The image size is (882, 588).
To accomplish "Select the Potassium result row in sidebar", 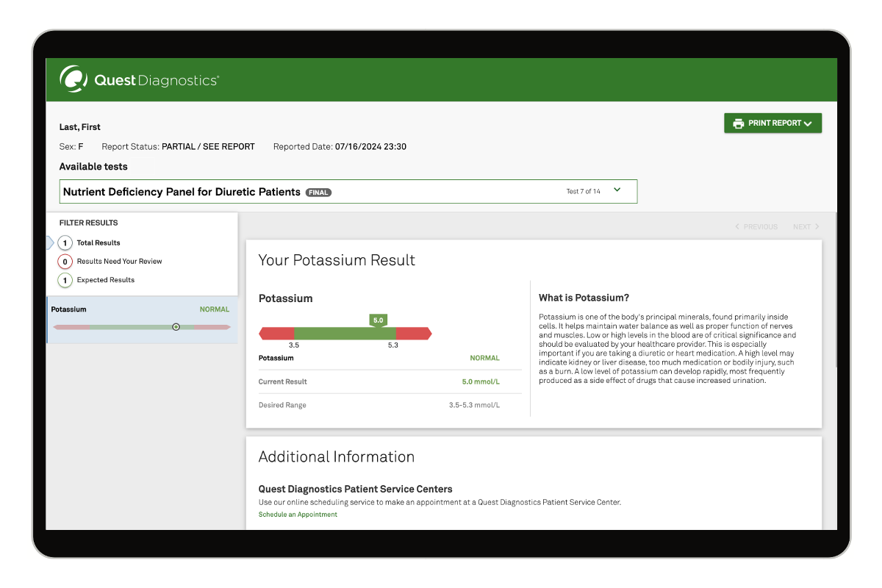I will 142,320.
